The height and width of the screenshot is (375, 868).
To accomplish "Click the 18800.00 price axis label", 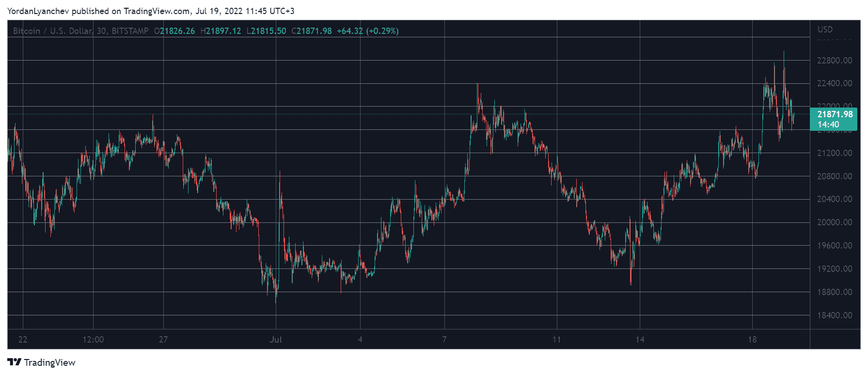I will click(835, 292).
